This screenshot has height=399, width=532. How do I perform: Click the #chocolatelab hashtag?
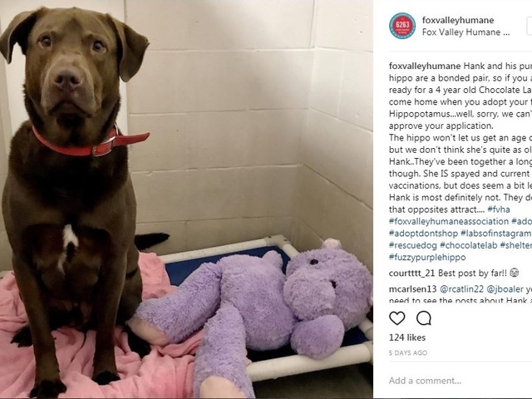coord(468,245)
